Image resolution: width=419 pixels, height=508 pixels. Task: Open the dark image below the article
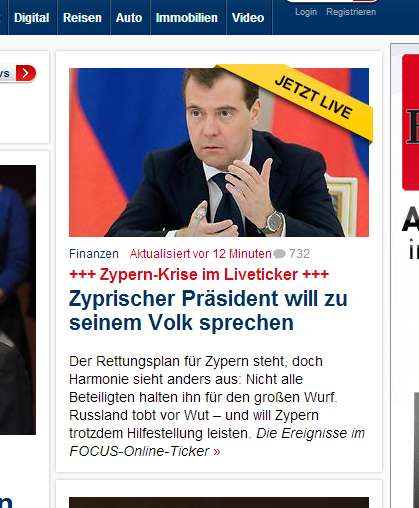(219, 502)
